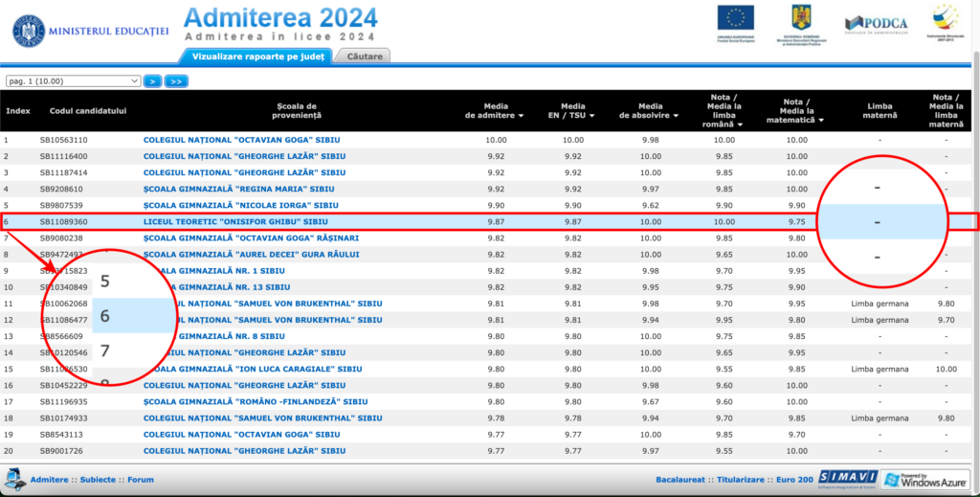Click the Windows Azure badge
The width and height of the screenshot is (980, 497).
[x=925, y=479]
